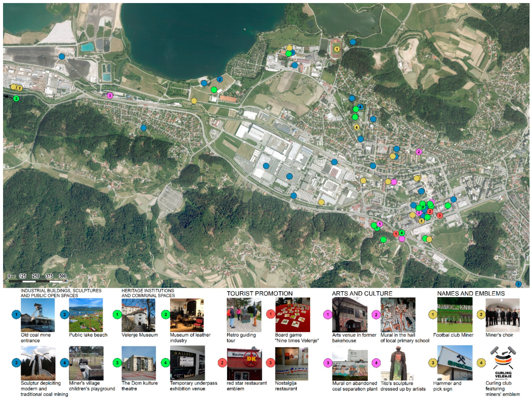Click green marker 2 with arrow at left edge
Screen dimensions: 532x399
(16, 98)
